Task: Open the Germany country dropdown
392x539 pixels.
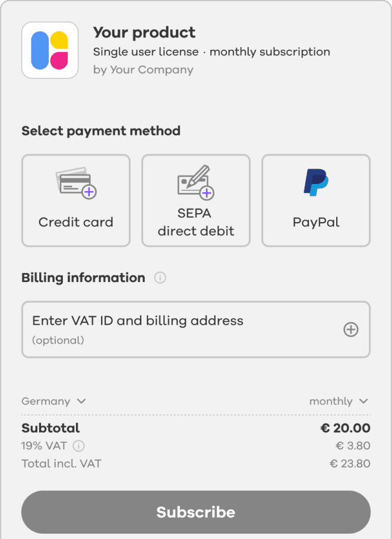Action: 46,401
